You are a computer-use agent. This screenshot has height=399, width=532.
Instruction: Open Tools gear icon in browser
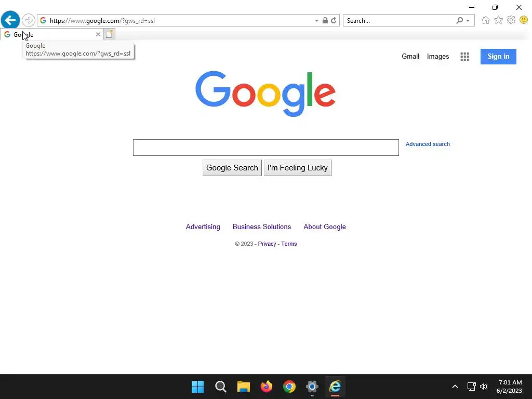511,20
